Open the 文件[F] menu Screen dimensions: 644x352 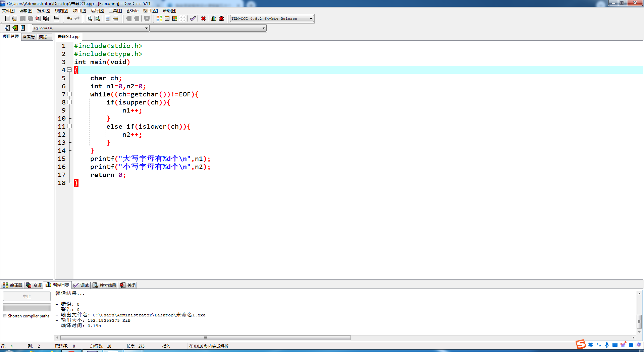click(8, 11)
